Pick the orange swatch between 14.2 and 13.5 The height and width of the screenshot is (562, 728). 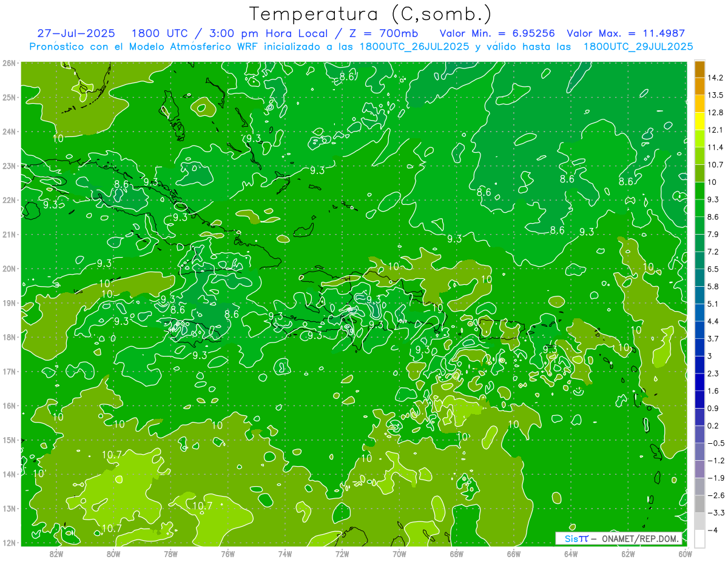click(699, 86)
